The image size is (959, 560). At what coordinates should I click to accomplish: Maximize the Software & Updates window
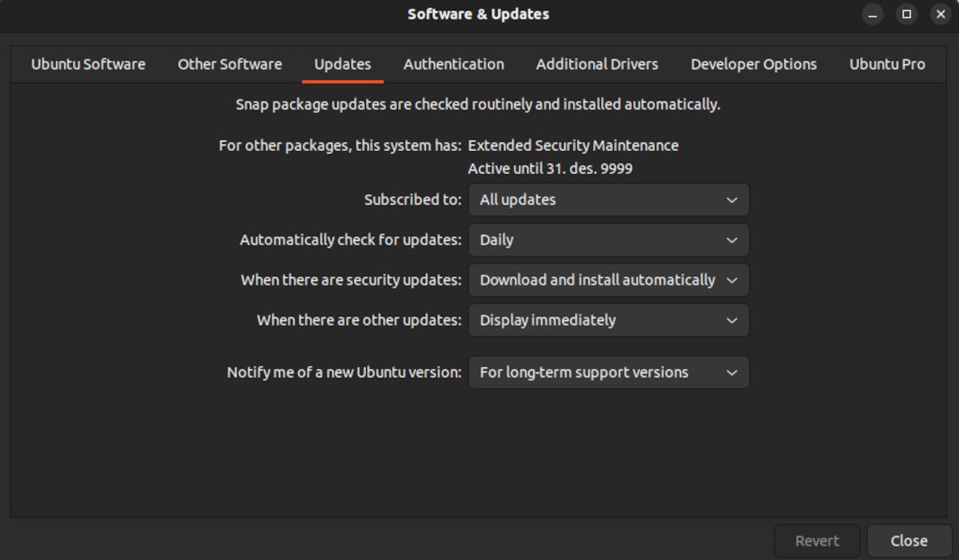[x=905, y=14]
